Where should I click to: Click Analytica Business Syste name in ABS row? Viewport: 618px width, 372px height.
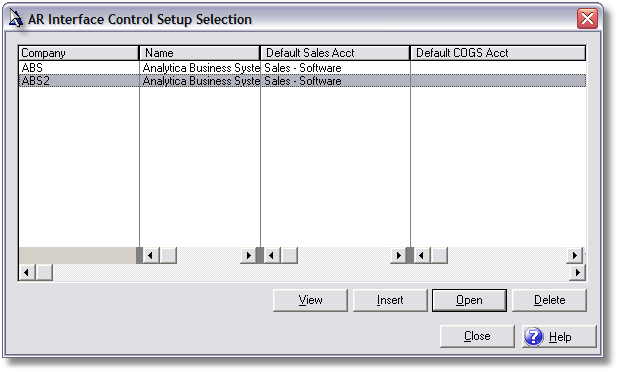point(201,68)
